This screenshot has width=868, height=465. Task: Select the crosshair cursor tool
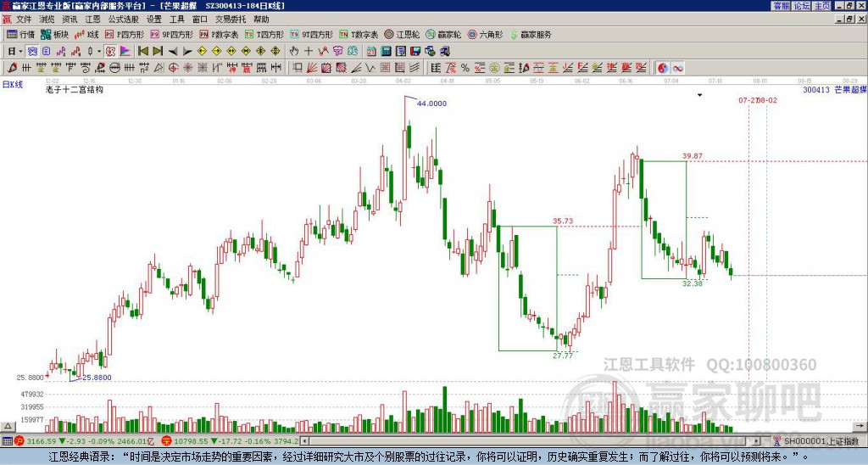coord(309,52)
